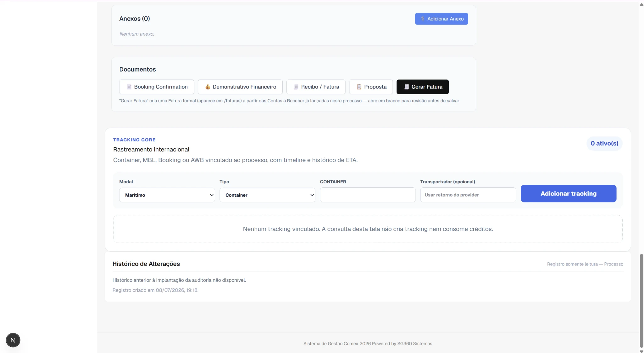Click Registro criado em 08/07/2026, 19:18. line

pyautogui.click(x=155, y=290)
